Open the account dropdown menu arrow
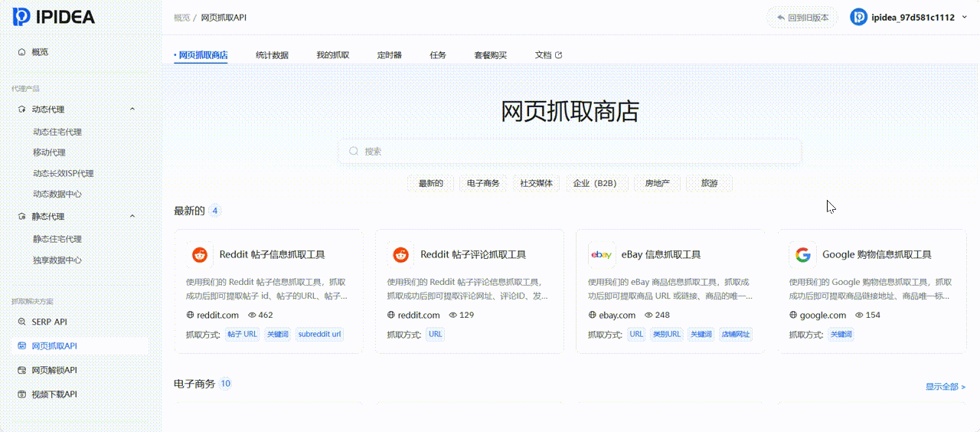Viewport: 980px width, 432px height. [964, 18]
